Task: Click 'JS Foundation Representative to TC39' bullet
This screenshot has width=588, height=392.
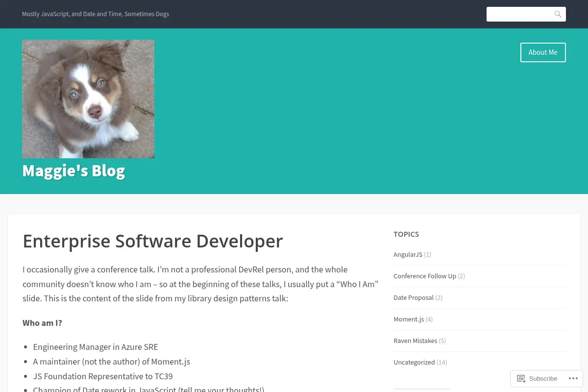Action: (103, 376)
